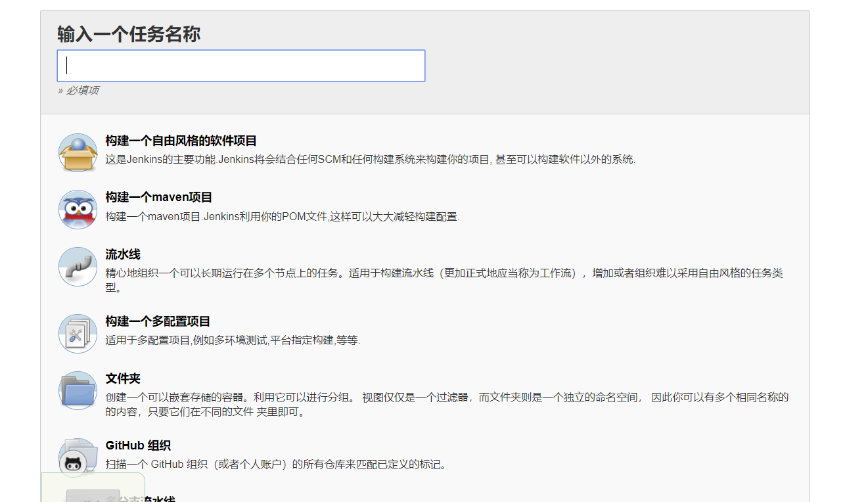Image resolution: width=868 pixels, height=502 pixels.
Task: Click the folder description starting 创建一个可以嵌套存储的容器
Action: [x=447, y=405]
